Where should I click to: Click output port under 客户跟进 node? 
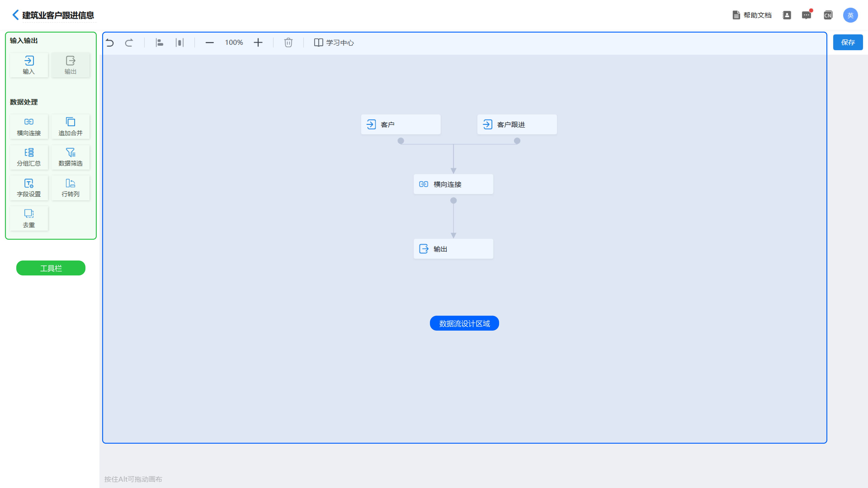(x=517, y=141)
